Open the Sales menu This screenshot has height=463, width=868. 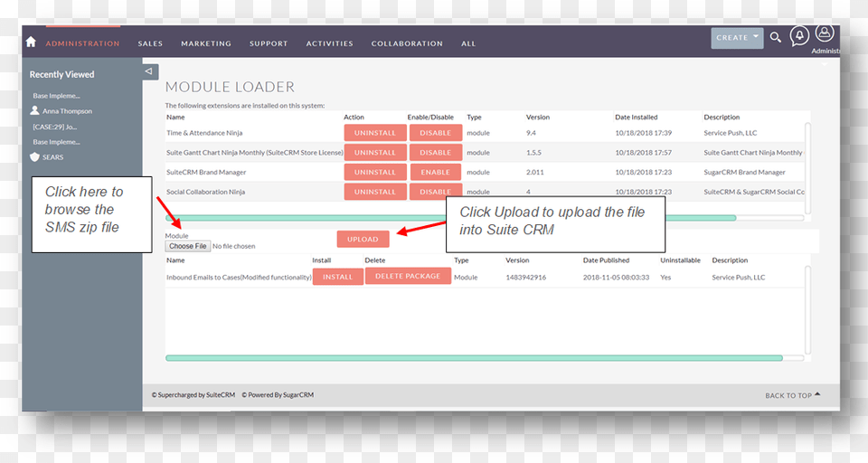tap(150, 43)
